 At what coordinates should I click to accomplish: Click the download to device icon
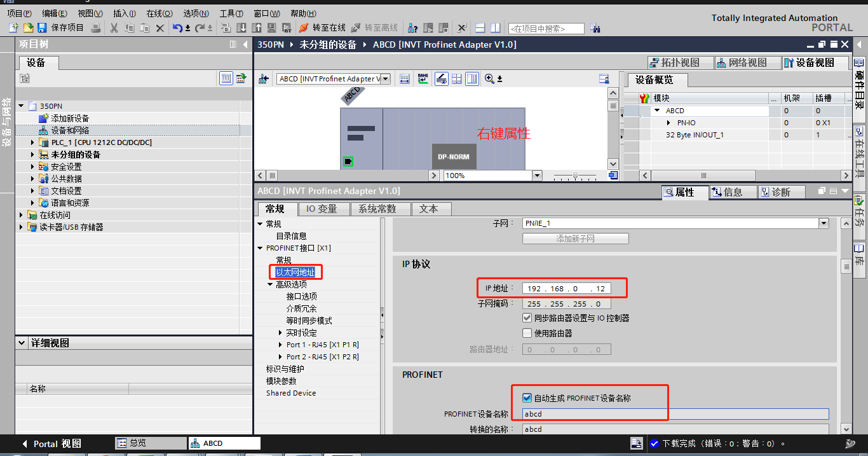[241, 28]
